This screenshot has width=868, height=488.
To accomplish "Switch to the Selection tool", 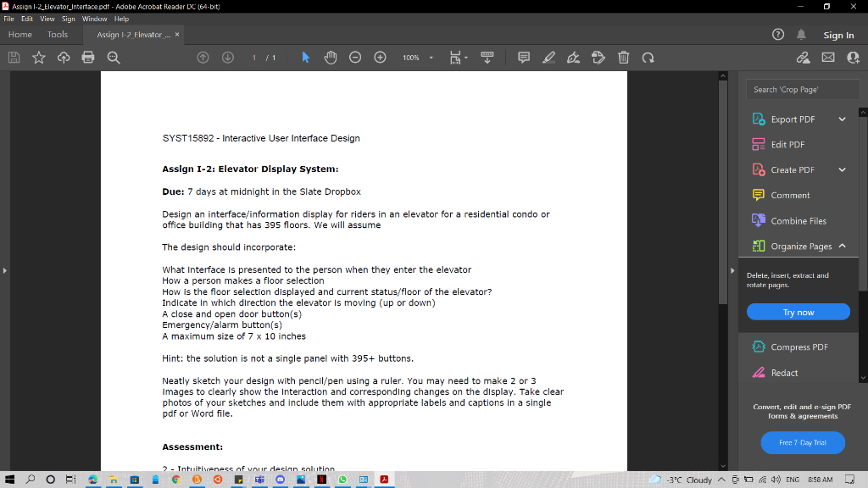I will 305,57.
